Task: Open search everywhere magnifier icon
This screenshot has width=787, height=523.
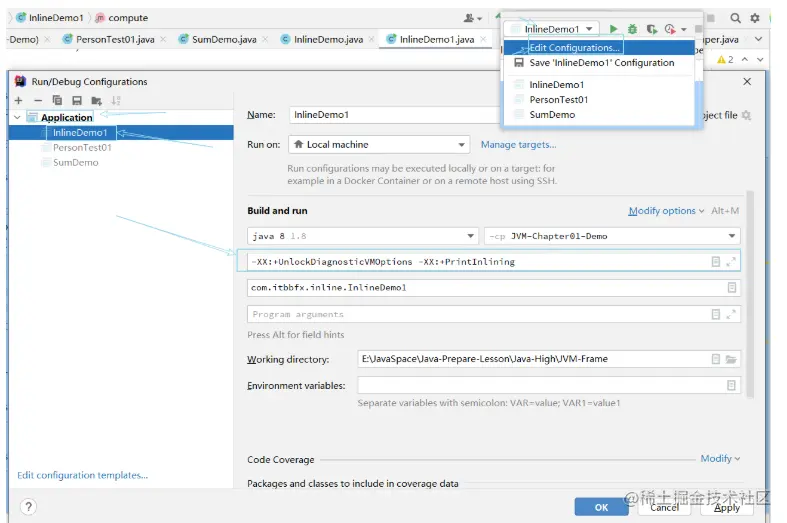Action: click(x=735, y=18)
